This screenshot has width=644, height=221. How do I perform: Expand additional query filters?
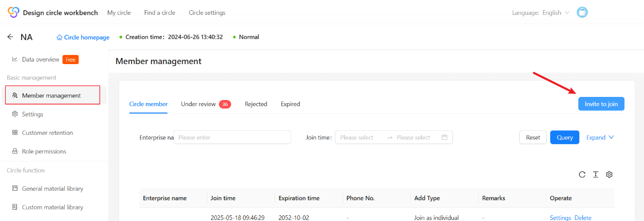click(x=600, y=137)
